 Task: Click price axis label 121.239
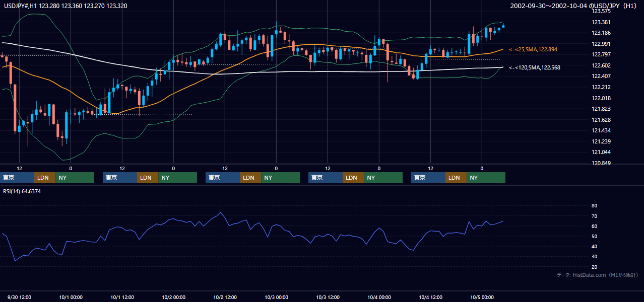tap(601, 141)
